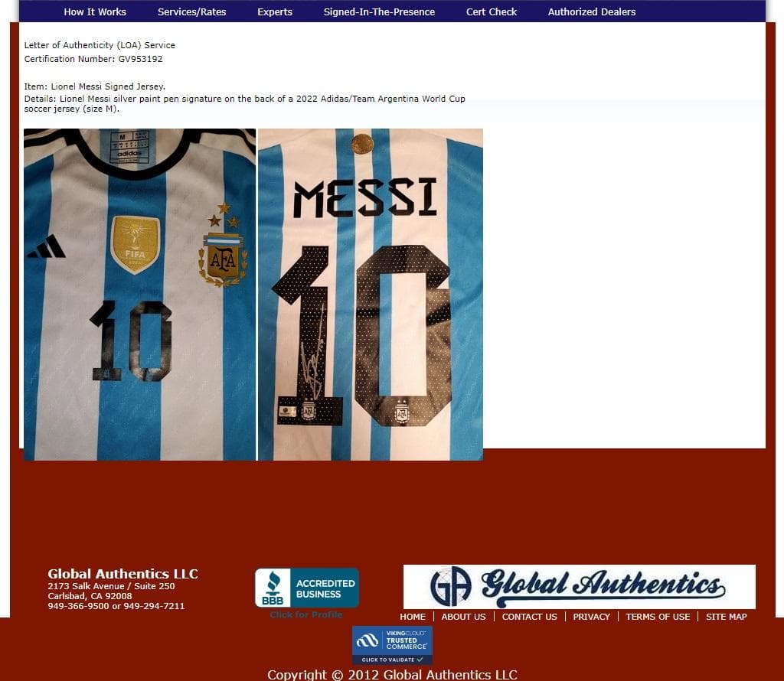View the signed jersey back photo
This screenshot has width=784, height=681.
(371, 295)
